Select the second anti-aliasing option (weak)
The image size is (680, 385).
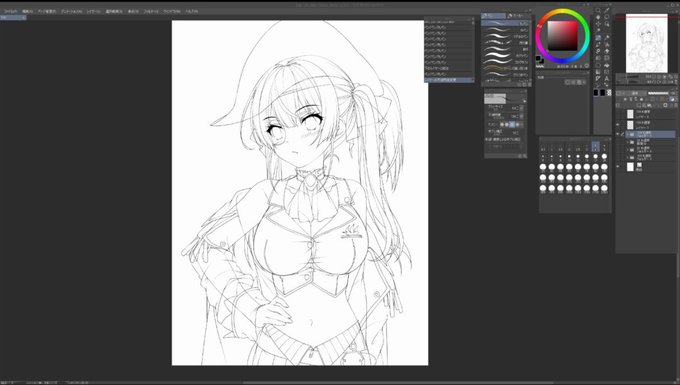click(507, 125)
